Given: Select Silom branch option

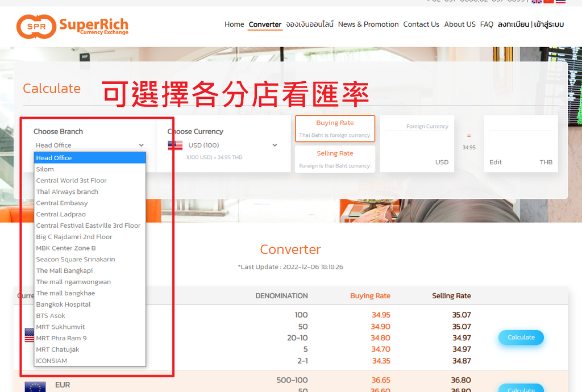Looking at the screenshot, I should 90,169.
